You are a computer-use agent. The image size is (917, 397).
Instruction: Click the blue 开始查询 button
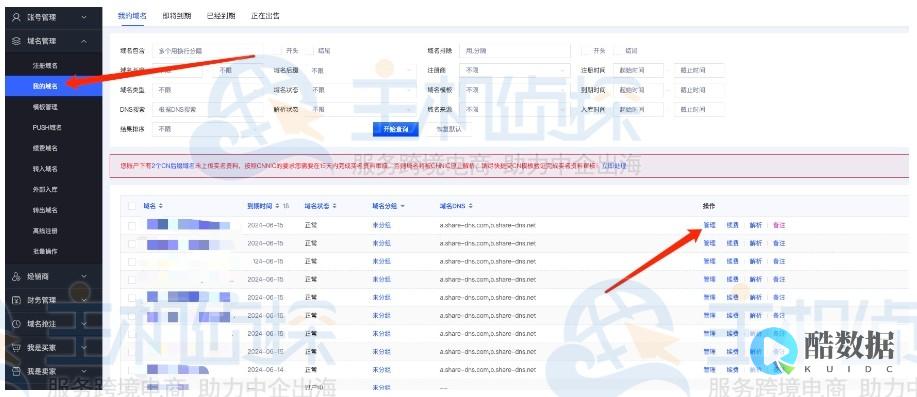[395, 129]
